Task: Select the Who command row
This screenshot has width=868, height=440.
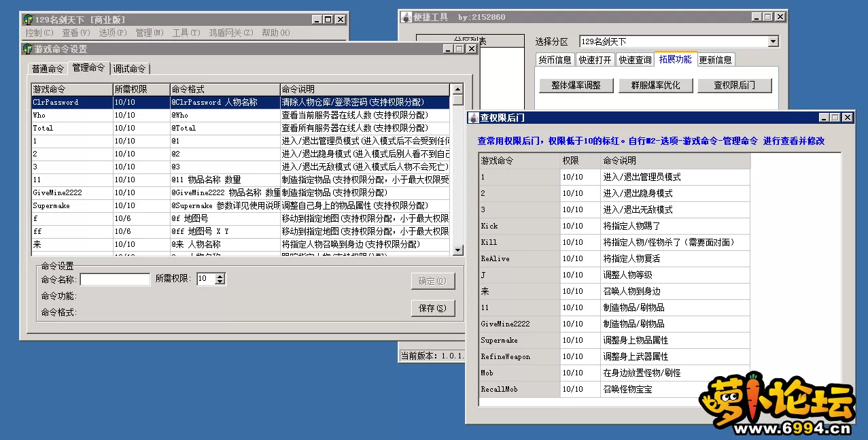Action: click(241, 115)
